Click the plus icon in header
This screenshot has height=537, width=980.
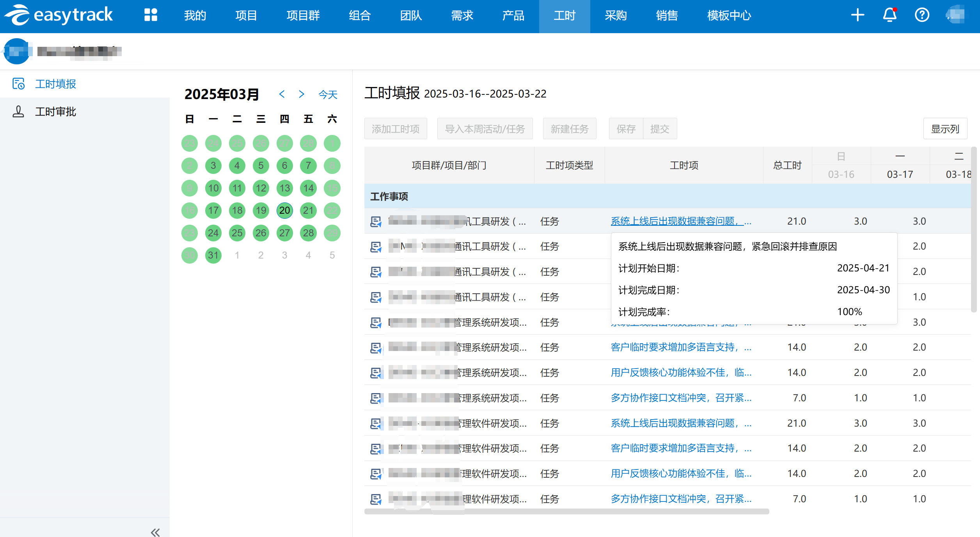(857, 15)
